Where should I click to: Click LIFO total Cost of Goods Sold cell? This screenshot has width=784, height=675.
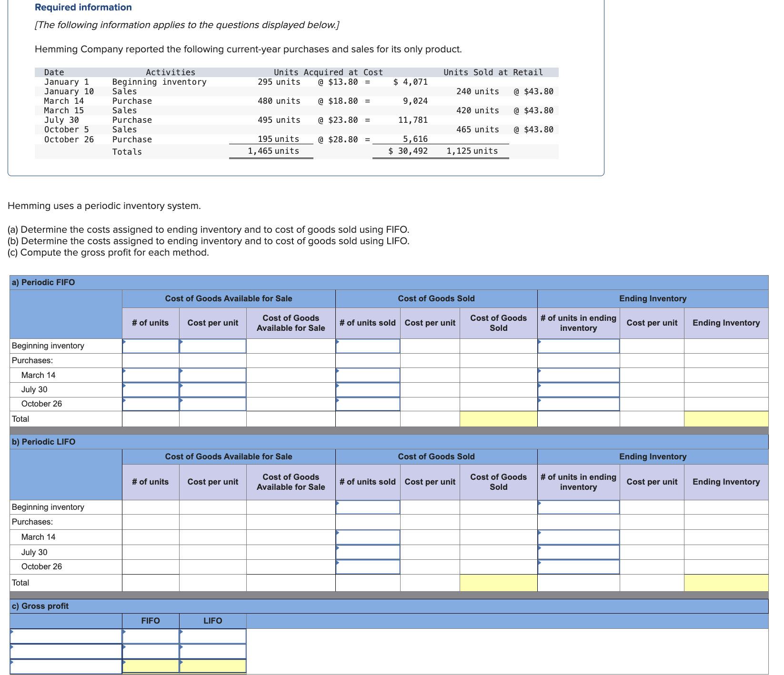(x=499, y=583)
